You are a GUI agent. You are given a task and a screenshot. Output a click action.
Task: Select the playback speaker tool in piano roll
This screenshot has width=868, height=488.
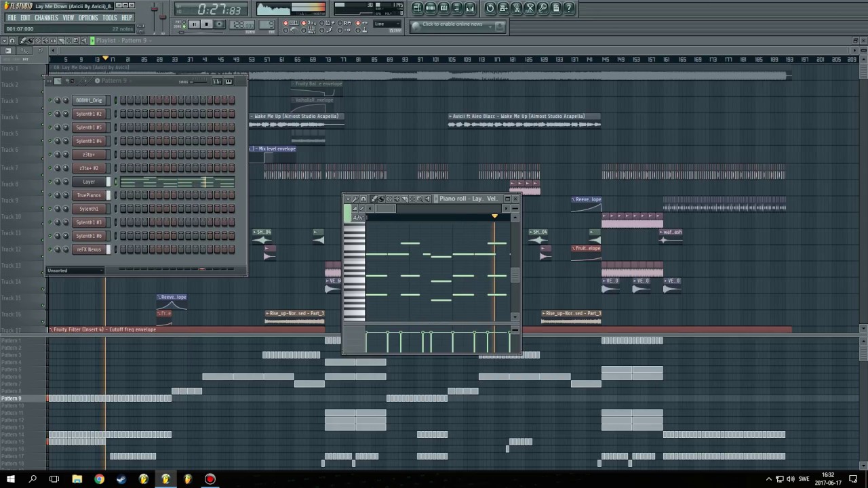(x=428, y=199)
